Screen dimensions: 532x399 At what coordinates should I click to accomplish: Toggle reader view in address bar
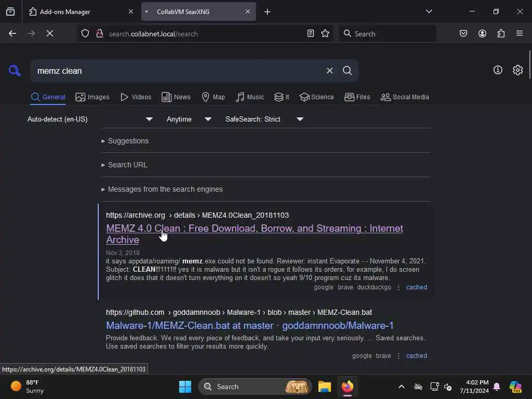[311, 33]
